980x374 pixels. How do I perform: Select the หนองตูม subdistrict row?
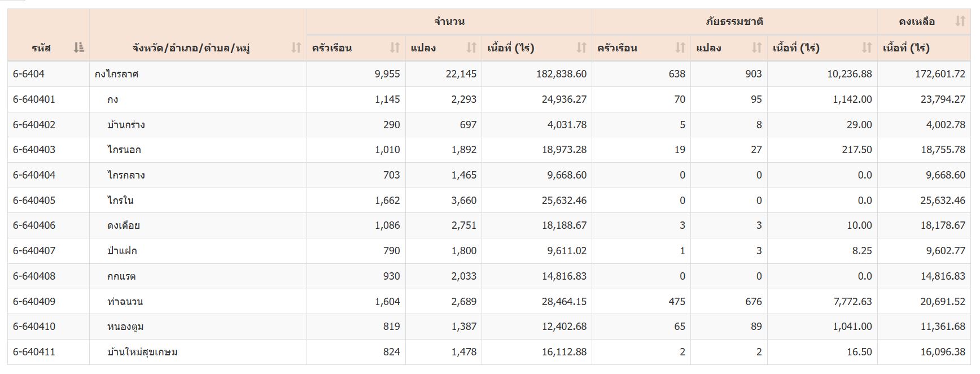pos(125,327)
